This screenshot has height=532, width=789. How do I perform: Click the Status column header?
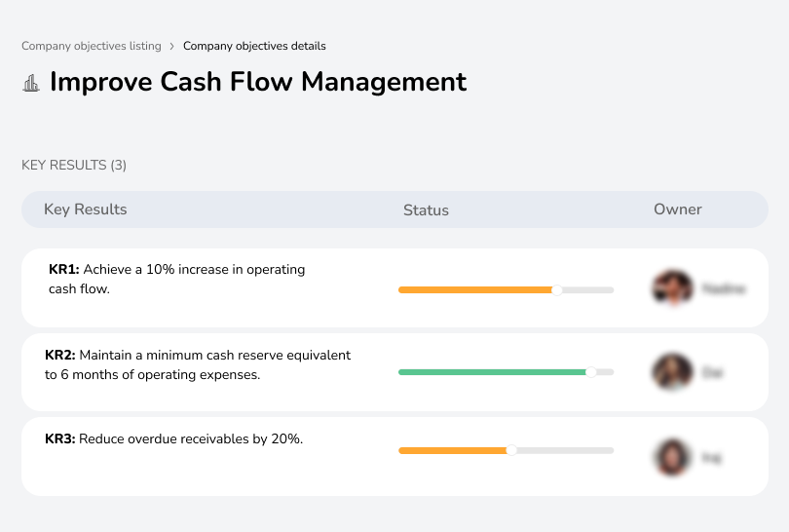point(426,210)
